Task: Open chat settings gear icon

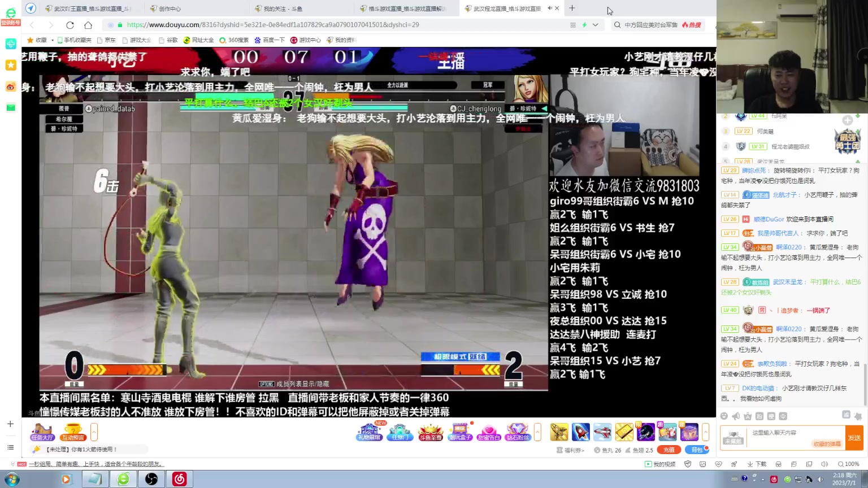Action: click(858, 416)
